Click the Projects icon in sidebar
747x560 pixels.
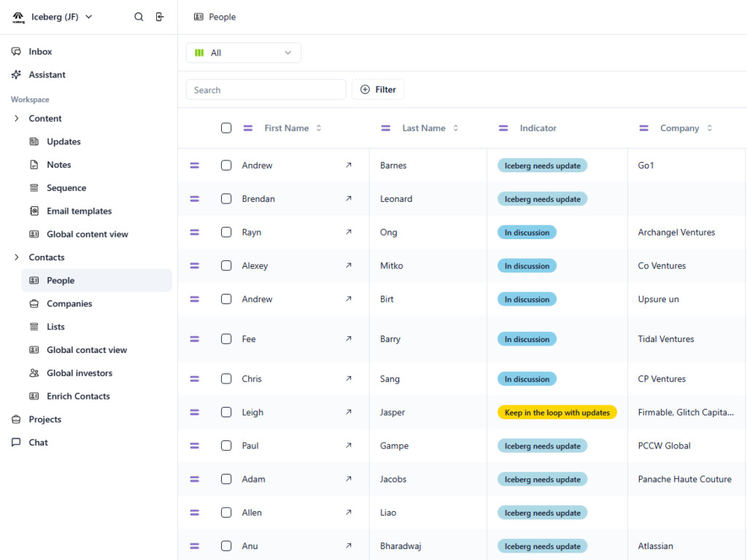pyautogui.click(x=16, y=419)
